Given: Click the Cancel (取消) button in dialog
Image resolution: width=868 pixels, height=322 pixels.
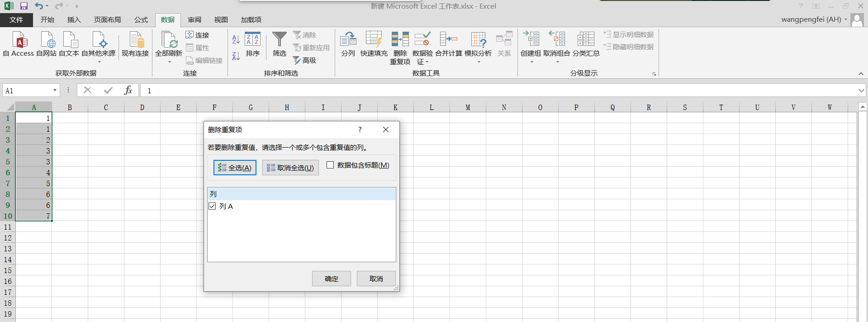Looking at the screenshot, I should coord(376,279).
